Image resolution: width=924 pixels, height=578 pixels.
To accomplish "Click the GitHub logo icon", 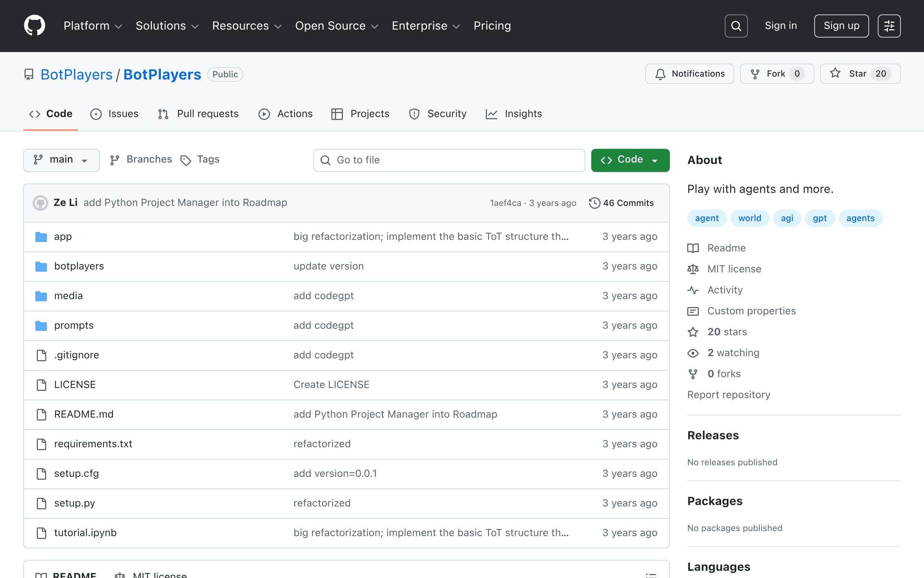I will pyautogui.click(x=34, y=26).
